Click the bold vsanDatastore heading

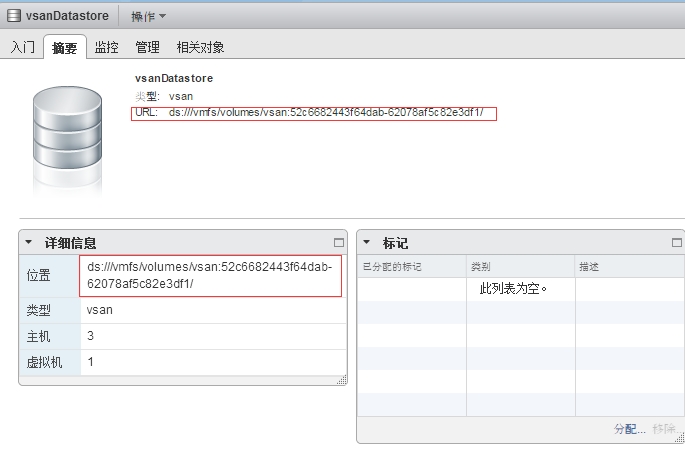coord(174,78)
